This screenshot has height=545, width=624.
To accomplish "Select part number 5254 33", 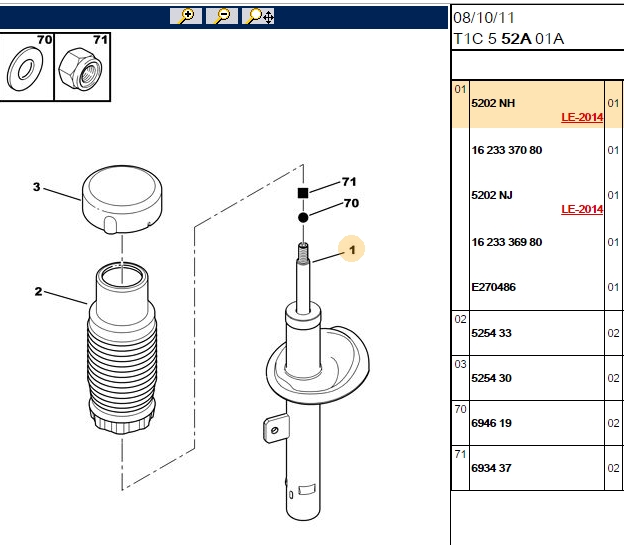I will click(491, 333).
